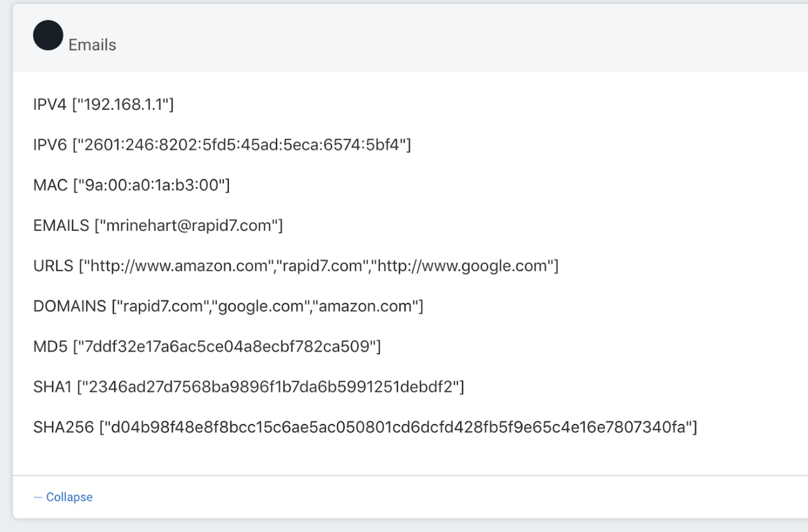Click the URLS label
This screenshot has width=808, height=532.
pos(53,266)
